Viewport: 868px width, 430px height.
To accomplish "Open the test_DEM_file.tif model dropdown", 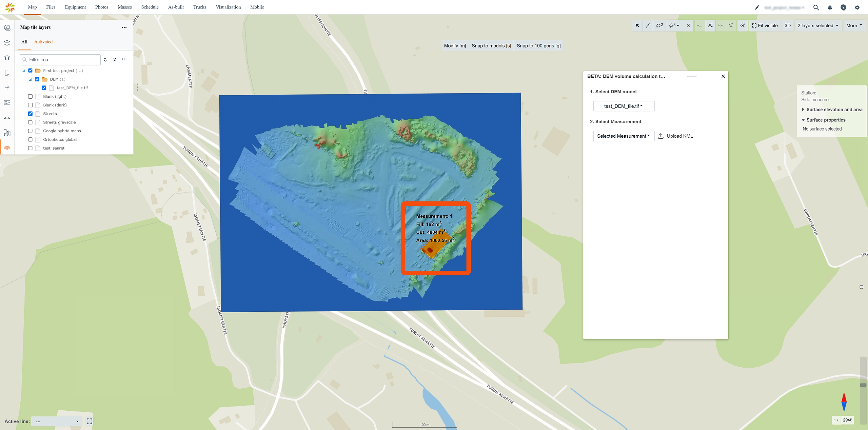I will [624, 106].
